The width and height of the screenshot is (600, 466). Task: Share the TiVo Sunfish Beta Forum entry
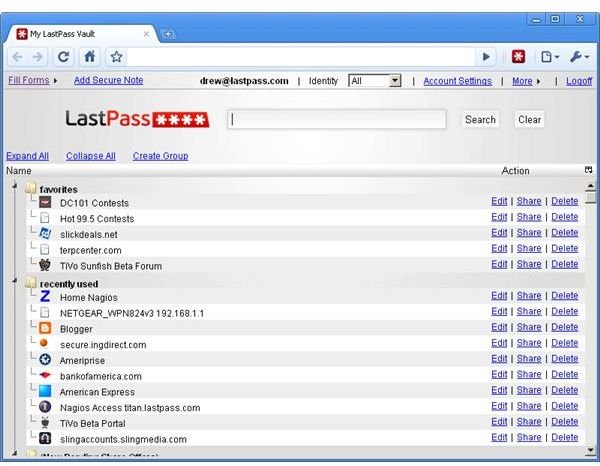(x=529, y=264)
